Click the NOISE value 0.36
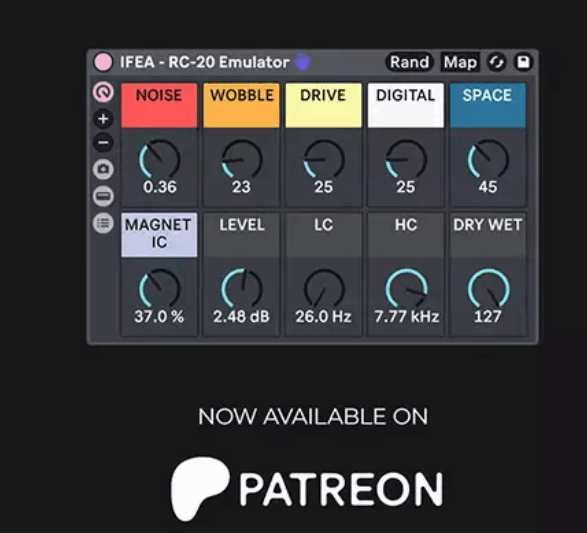This screenshot has width=587, height=533. (x=160, y=187)
